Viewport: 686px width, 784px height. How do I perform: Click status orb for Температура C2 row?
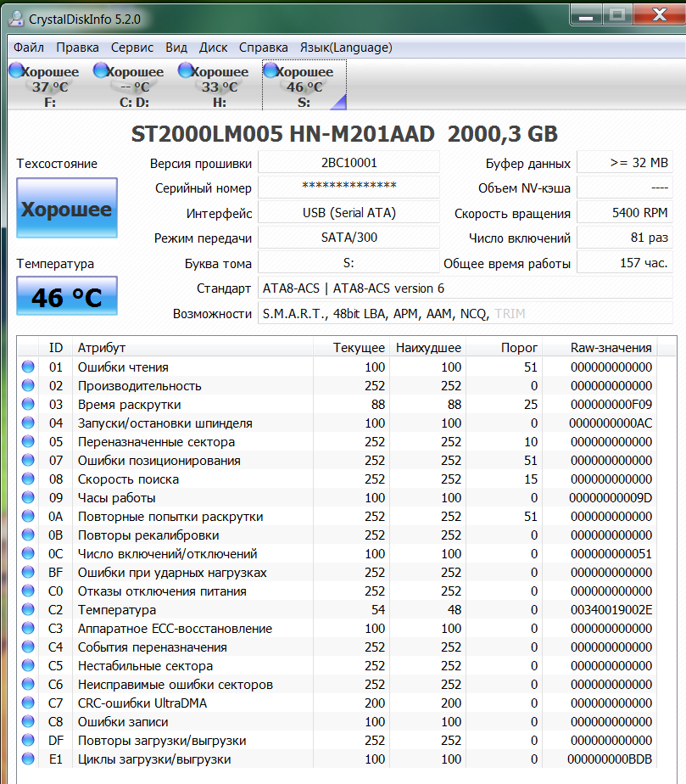point(28,609)
